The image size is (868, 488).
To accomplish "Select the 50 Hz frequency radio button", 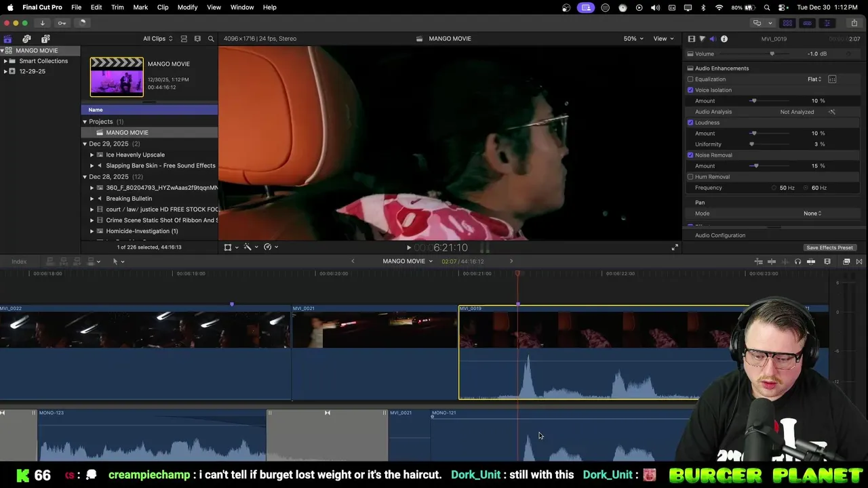I will click(x=774, y=188).
